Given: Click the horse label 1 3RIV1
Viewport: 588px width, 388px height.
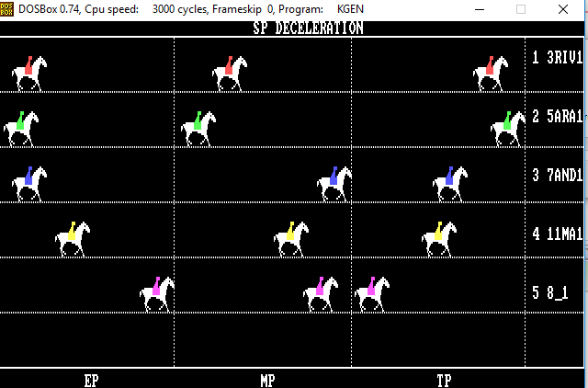Looking at the screenshot, I should pos(558,57).
